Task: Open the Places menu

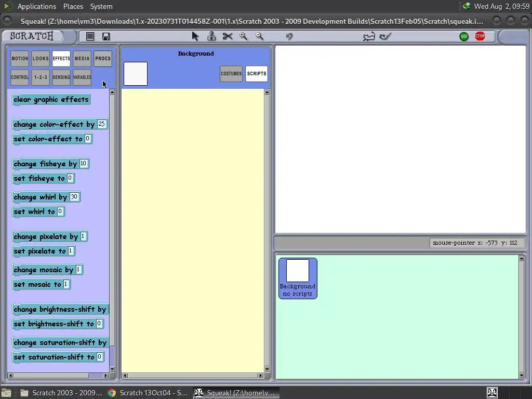Action: click(x=73, y=6)
